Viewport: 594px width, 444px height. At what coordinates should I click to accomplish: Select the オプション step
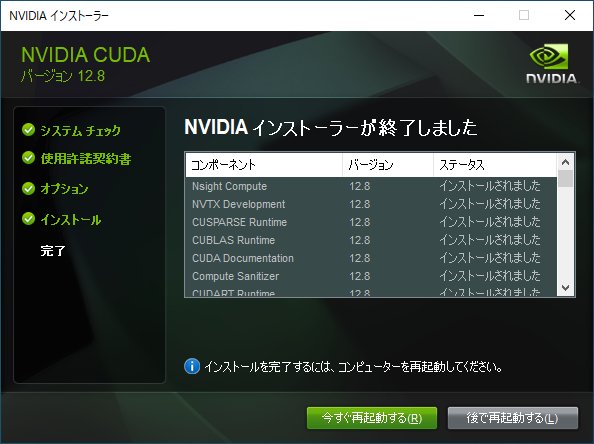tap(64, 189)
